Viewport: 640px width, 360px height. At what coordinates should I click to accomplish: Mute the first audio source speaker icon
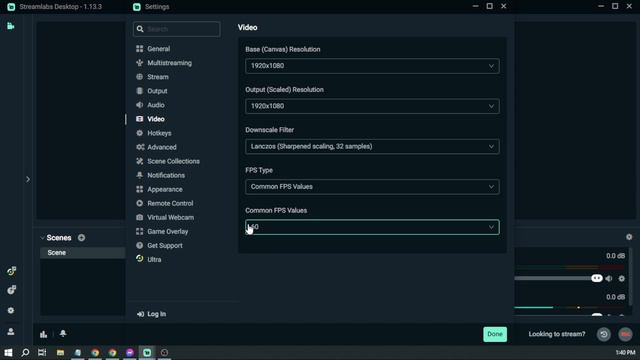pos(609,278)
